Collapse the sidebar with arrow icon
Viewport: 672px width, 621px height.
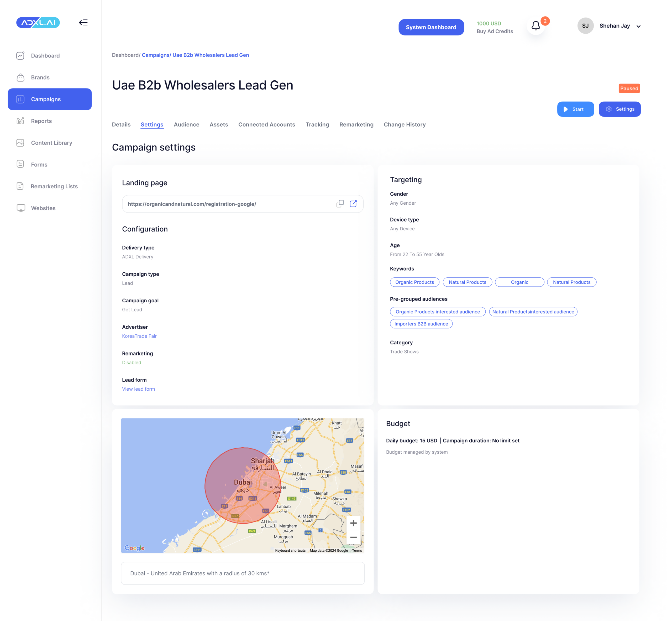pyautogui.click(x=83, y=23)
